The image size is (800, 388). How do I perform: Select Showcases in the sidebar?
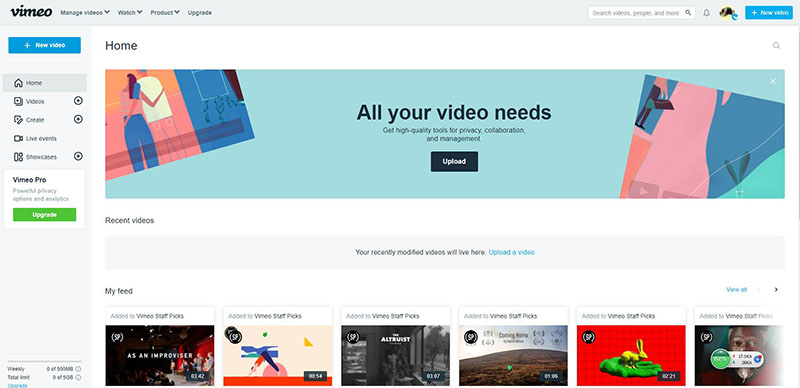tap(41, 157)
